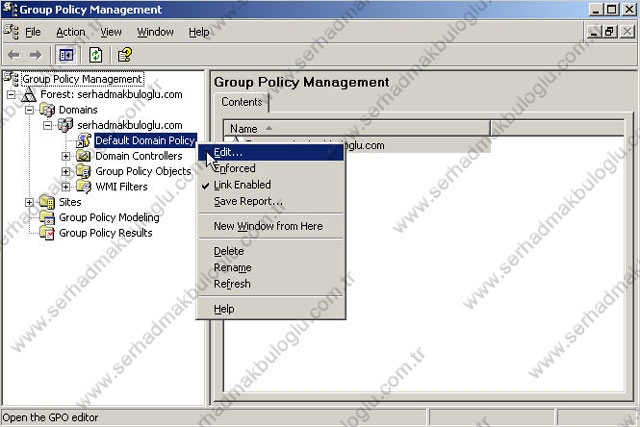
Task: Click the MMC console icon left of File
Action: tap(11, 31)
